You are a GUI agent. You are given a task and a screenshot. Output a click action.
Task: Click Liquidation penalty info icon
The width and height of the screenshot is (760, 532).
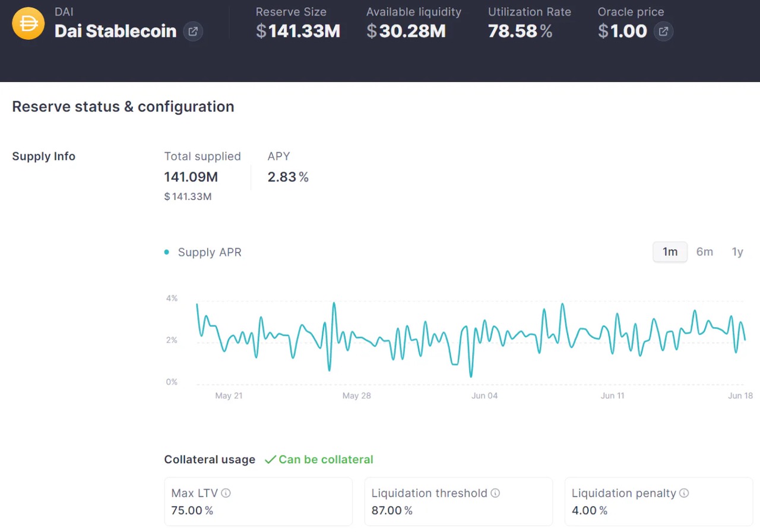(x=684, y=493)
